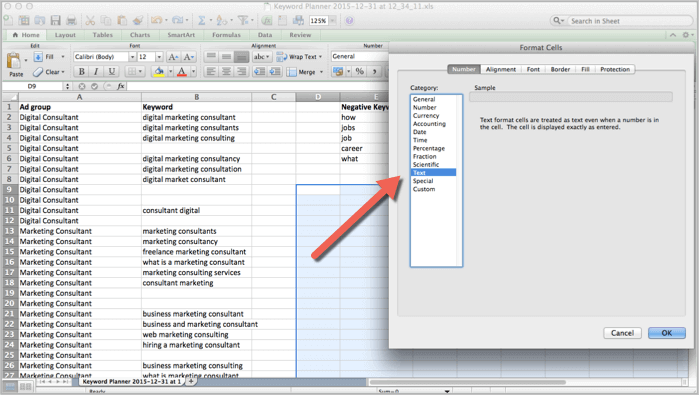Open the Border tab in Format Cells
699x395 pixels.
click(560, 69)
